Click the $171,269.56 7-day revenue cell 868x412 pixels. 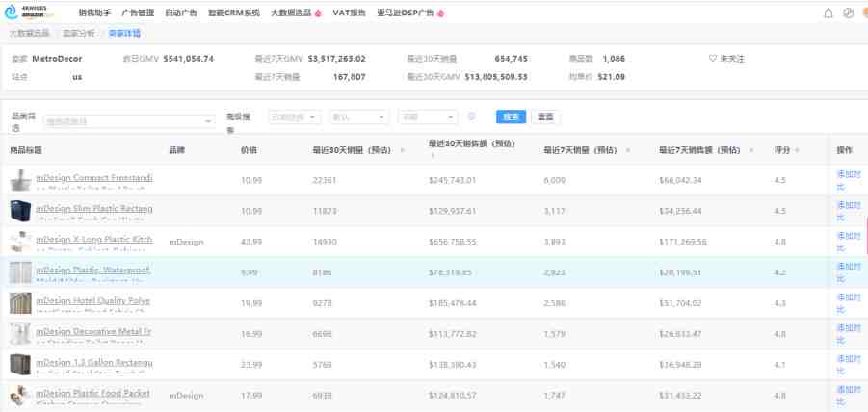(x=683, y=242)
